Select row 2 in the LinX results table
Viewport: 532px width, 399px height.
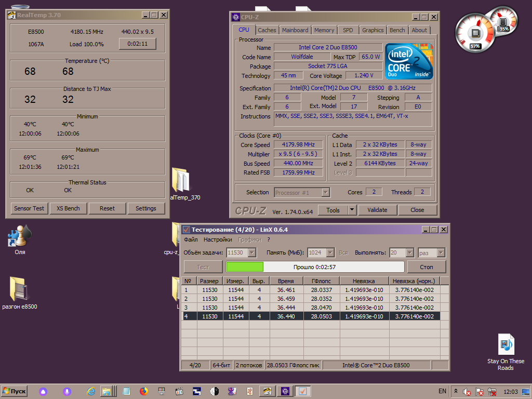311,299
